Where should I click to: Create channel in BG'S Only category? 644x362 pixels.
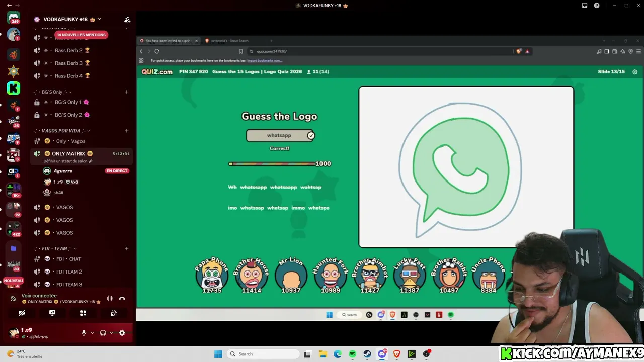127,92
